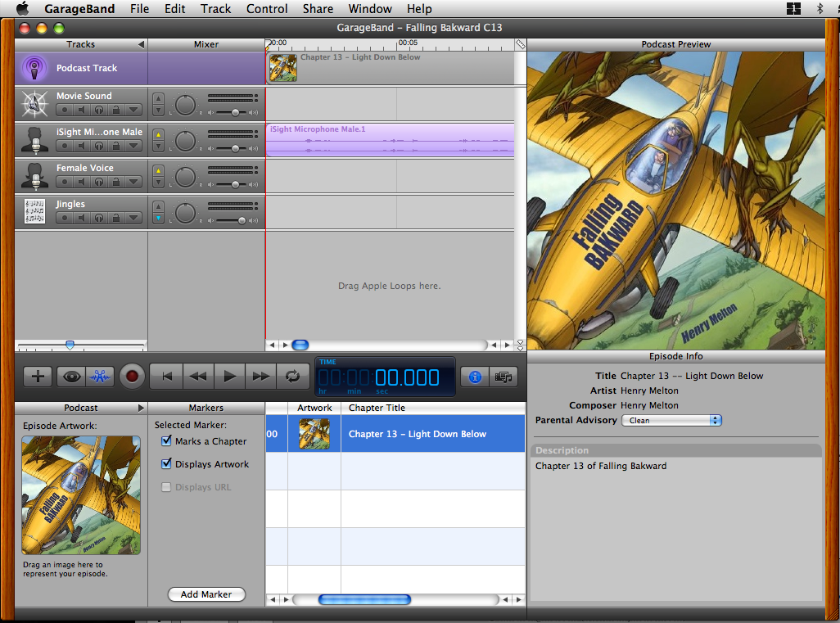Open the Track menu
Viewport: 840px width, 623px height.
tap(216, 8)
